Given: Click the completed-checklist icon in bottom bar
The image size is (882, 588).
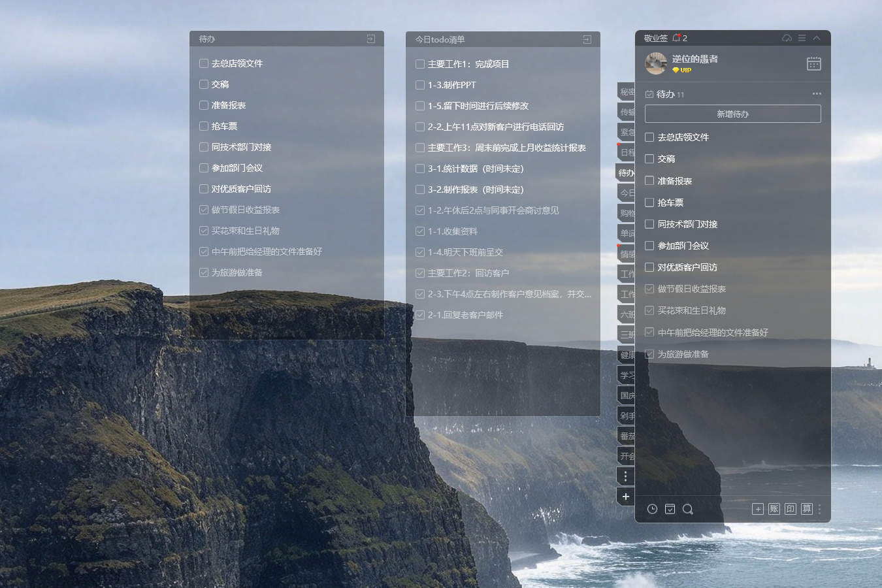Looking at the screenshot, I should point(670,509).
